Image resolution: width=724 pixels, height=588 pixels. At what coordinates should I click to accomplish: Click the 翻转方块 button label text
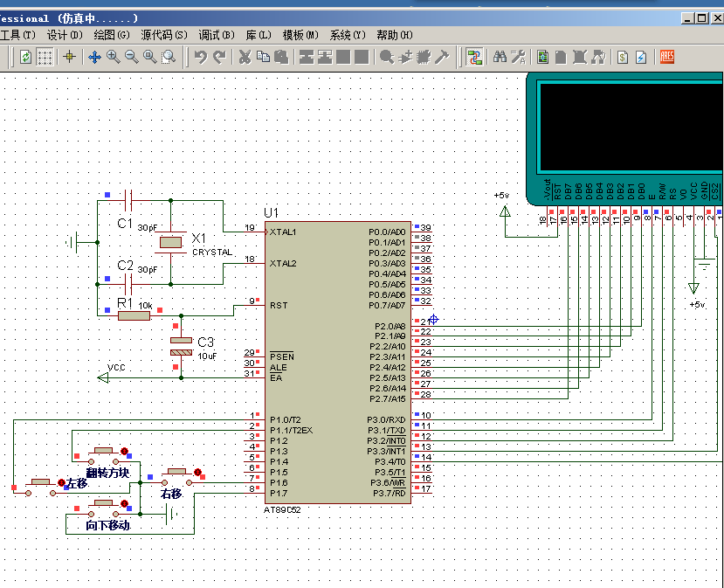pyautogui.click(x=107, y=473)
